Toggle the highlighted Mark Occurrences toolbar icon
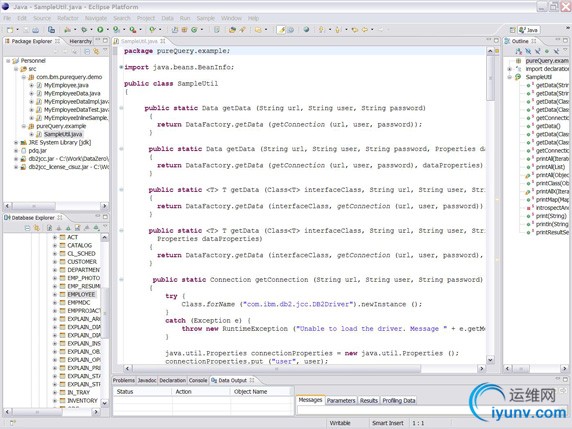The image size is (572, 429). [x=281, y=30]
